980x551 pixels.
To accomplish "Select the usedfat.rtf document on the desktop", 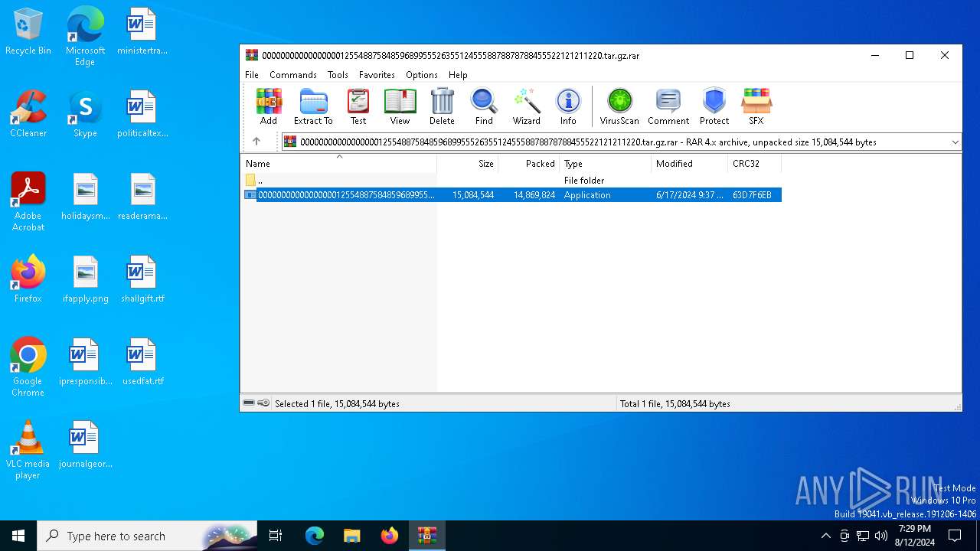I will 142,362.
